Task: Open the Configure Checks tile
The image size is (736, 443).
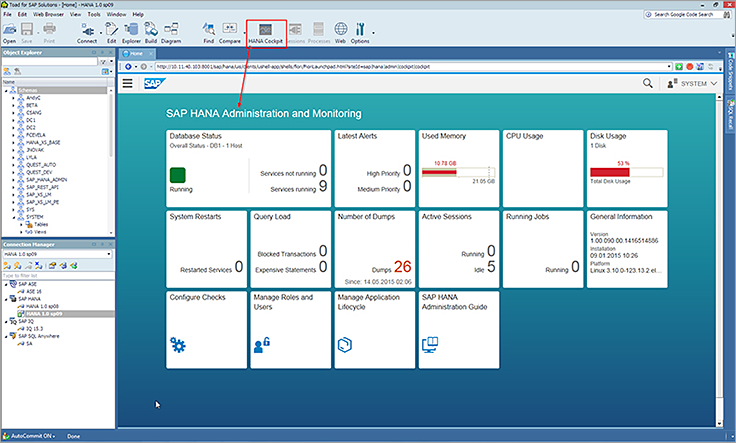Action: 207,330
